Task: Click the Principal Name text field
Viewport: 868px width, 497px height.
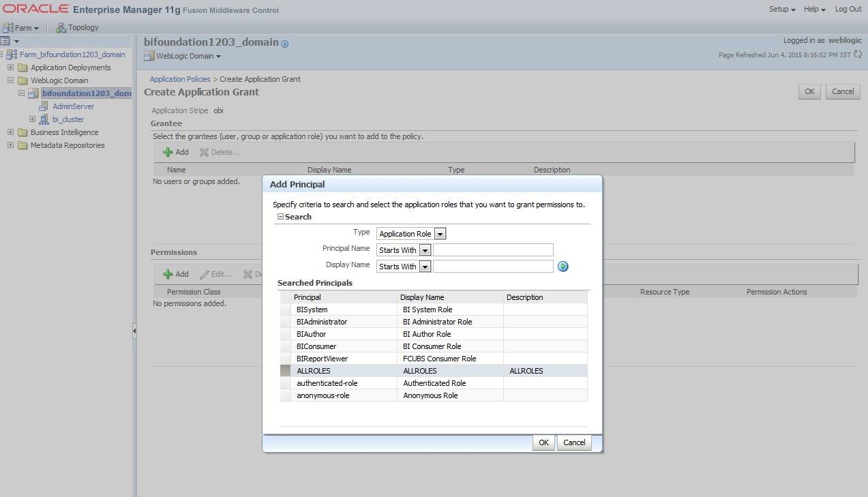Action: click(493, 250)
